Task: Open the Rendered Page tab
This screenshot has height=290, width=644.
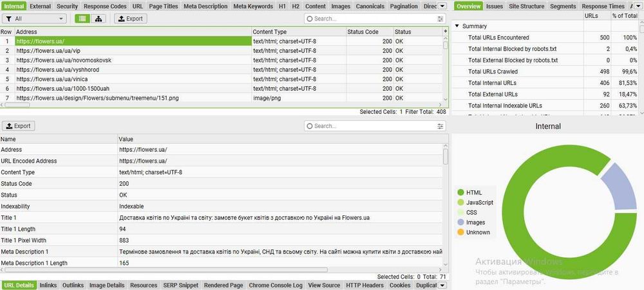Action: (x=223, y=285)
